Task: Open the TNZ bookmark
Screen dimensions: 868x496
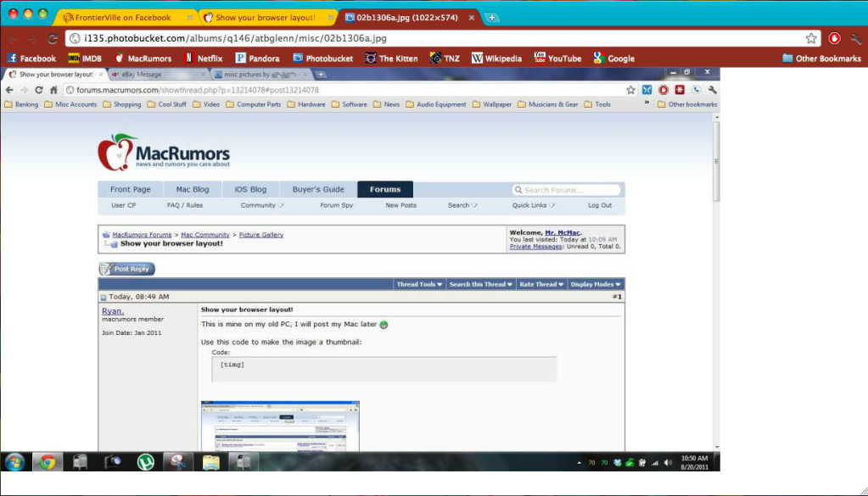Action: (445, 58)
